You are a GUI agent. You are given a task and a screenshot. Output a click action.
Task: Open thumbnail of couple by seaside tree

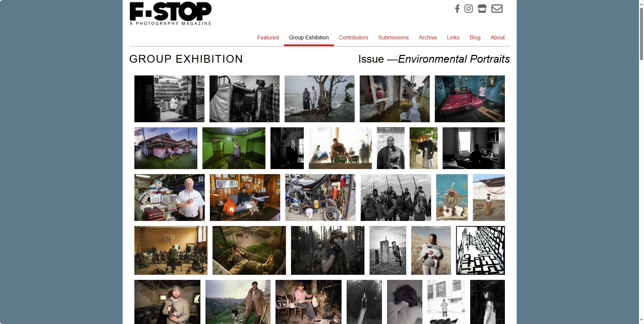[x=319, y=99]
